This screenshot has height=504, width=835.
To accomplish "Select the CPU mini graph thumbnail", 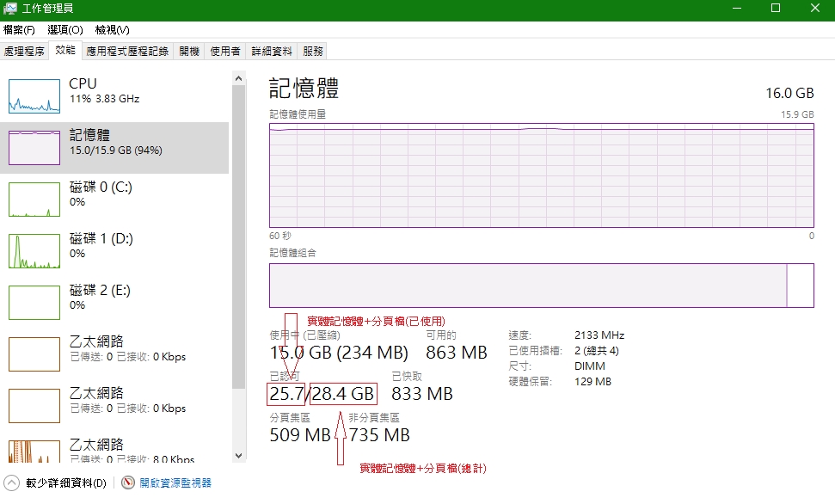I will [x=34, y=96].
